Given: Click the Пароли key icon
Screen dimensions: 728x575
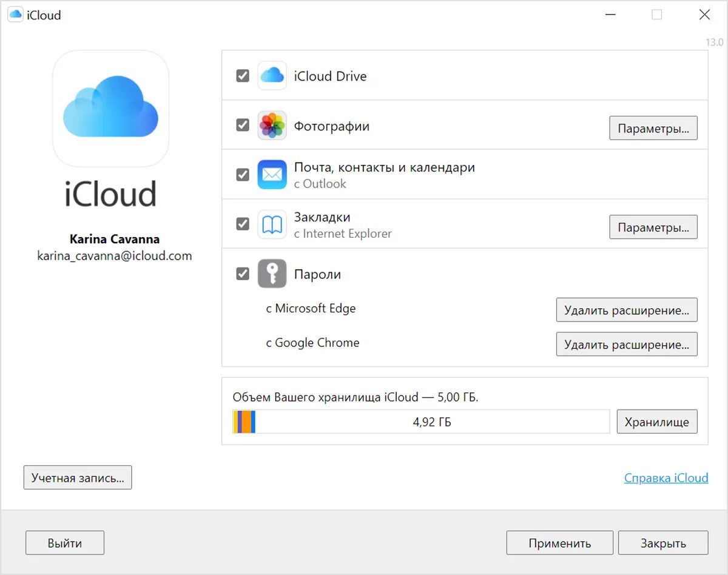Looking at the screenshot, I should [x=272, y=274].
